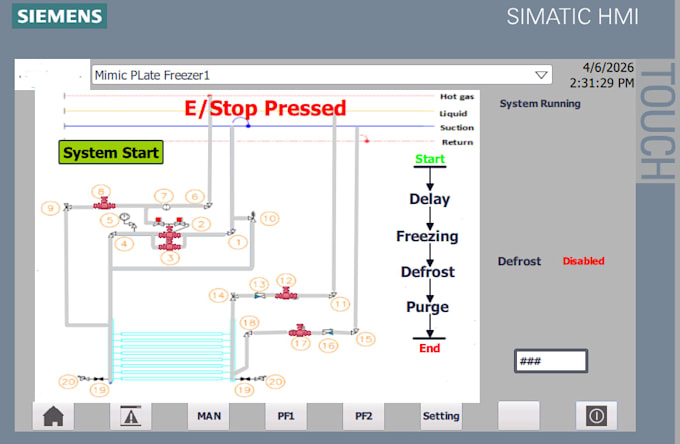
Task: Click the Start step in the sequence
Action: click(x=430, y=159)
